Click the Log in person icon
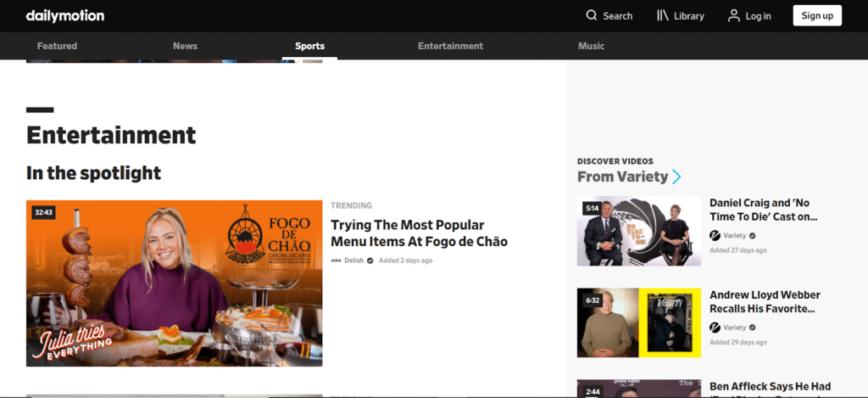868x398 pixels. tap(734, 15)
